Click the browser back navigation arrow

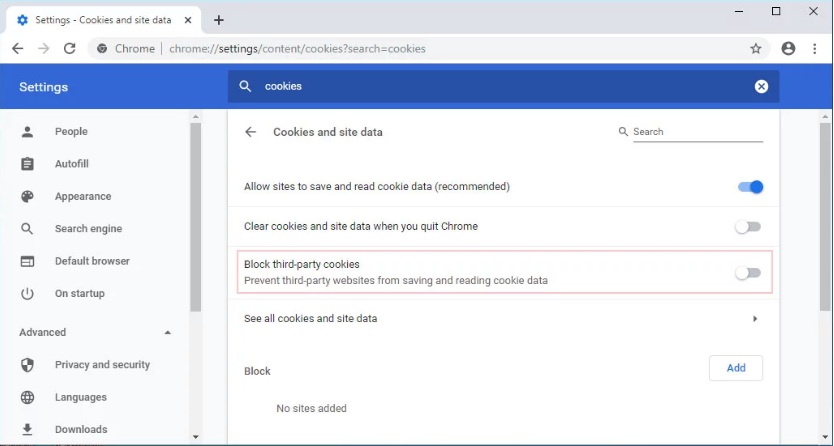[x=18, y=48]
